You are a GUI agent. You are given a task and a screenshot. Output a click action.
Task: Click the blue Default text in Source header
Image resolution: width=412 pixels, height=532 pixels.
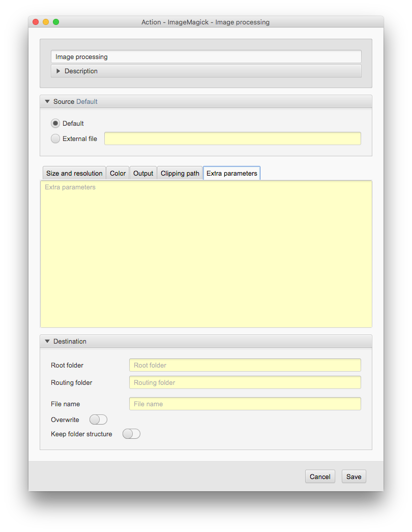pos(87,101)
